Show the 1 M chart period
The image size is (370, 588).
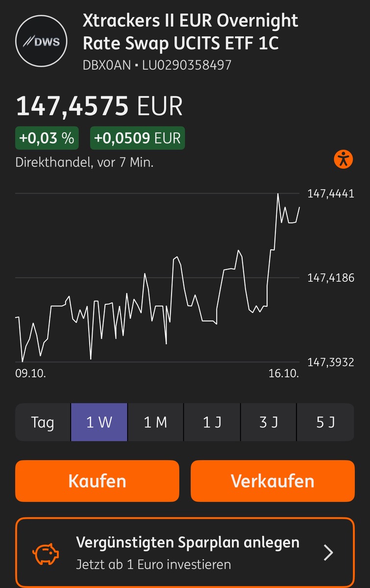click(x=155, y=422)
